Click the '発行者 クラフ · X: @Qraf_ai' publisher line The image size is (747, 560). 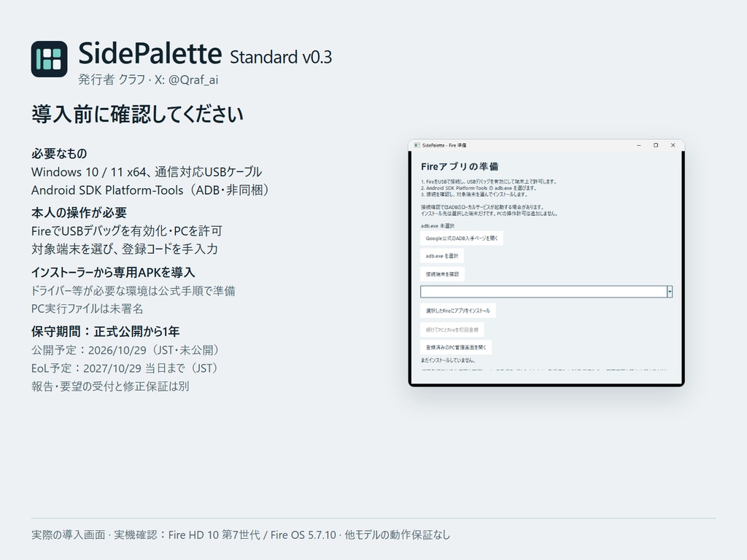tap(148, 79)
